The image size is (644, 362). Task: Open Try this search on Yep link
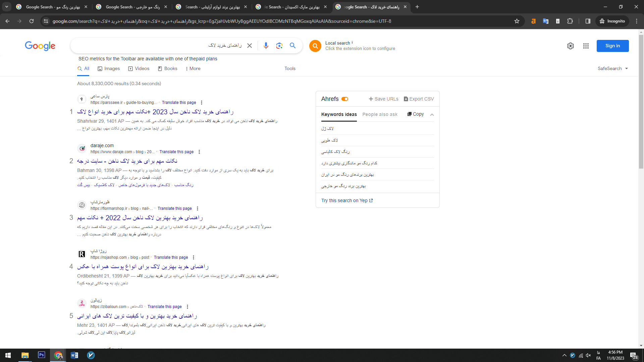pos(347,200)
